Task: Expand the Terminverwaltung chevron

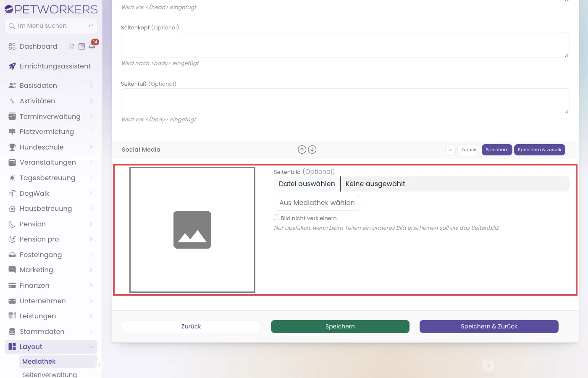Action: coord(91,117)
